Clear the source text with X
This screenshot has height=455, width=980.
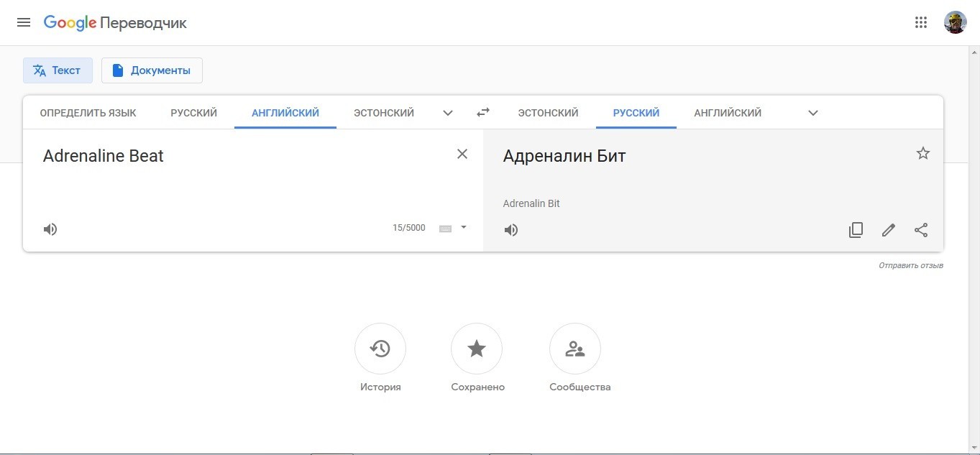(462, 154)
